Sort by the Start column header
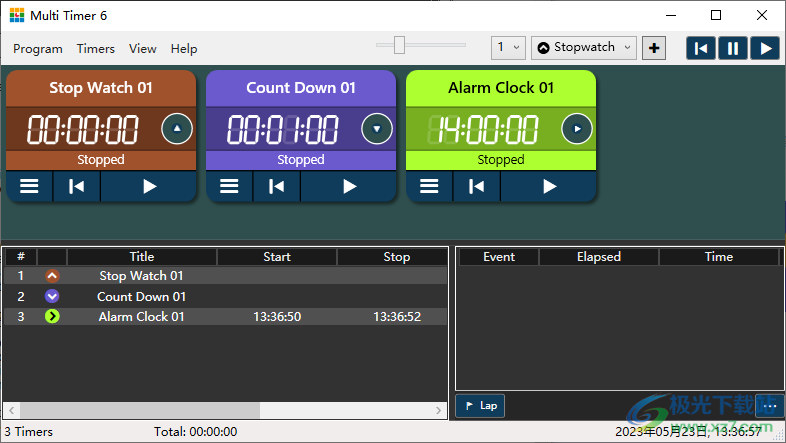786x443 pixels. [x=277, y=257]
